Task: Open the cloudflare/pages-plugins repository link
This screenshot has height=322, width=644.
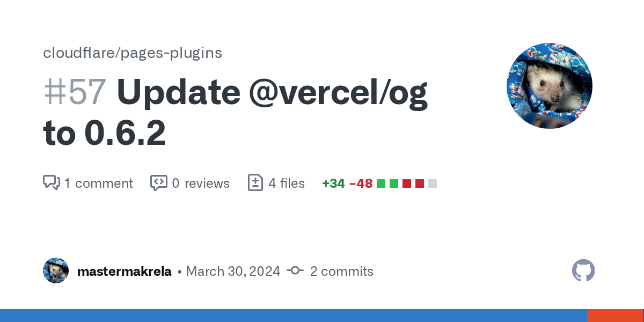Action: [x=132, y=53]
